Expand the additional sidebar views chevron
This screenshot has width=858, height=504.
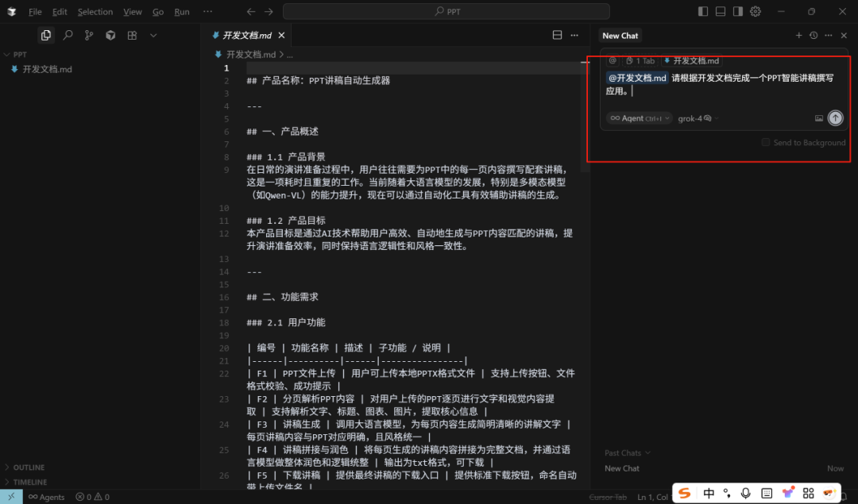coord(153,36)
